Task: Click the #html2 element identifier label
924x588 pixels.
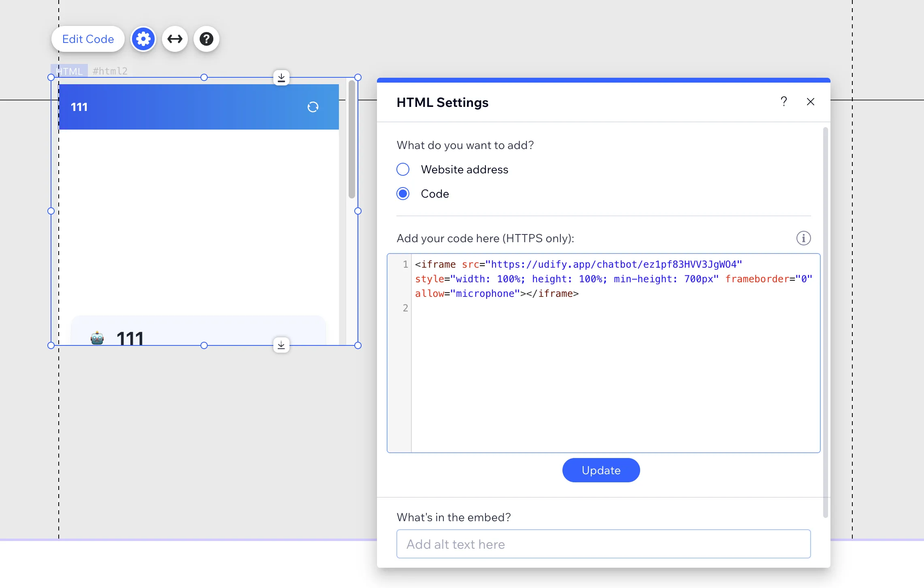Action: (109, 71)
